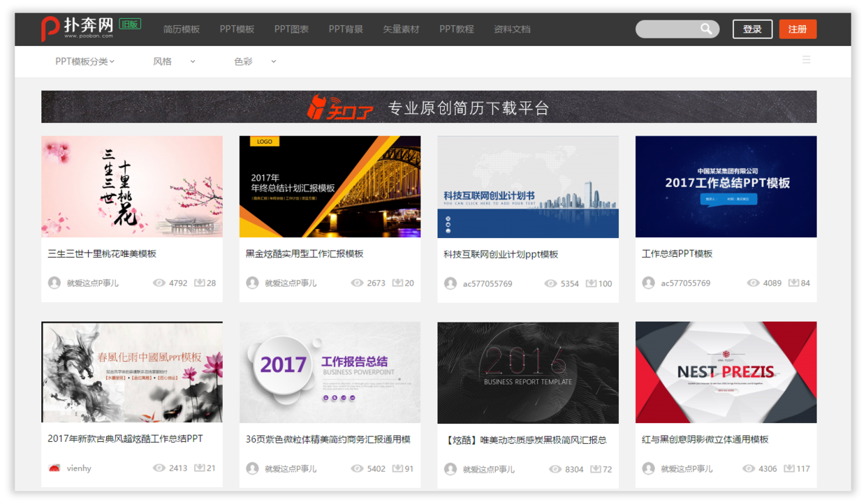866x504 pixels.
Task: Click the 注册 button
Action: pos(798,29)
